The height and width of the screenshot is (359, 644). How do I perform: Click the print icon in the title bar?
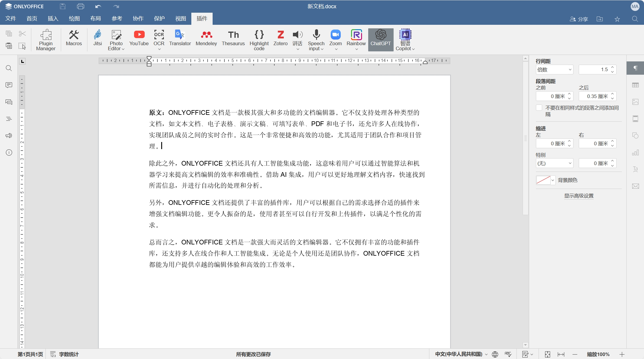pos(81,6)
